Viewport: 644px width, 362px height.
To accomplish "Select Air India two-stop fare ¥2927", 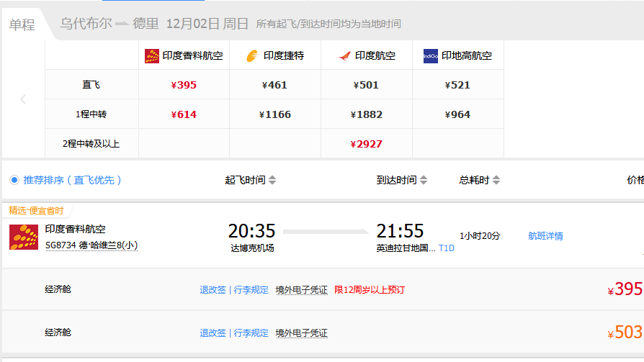I will [366, 144].
